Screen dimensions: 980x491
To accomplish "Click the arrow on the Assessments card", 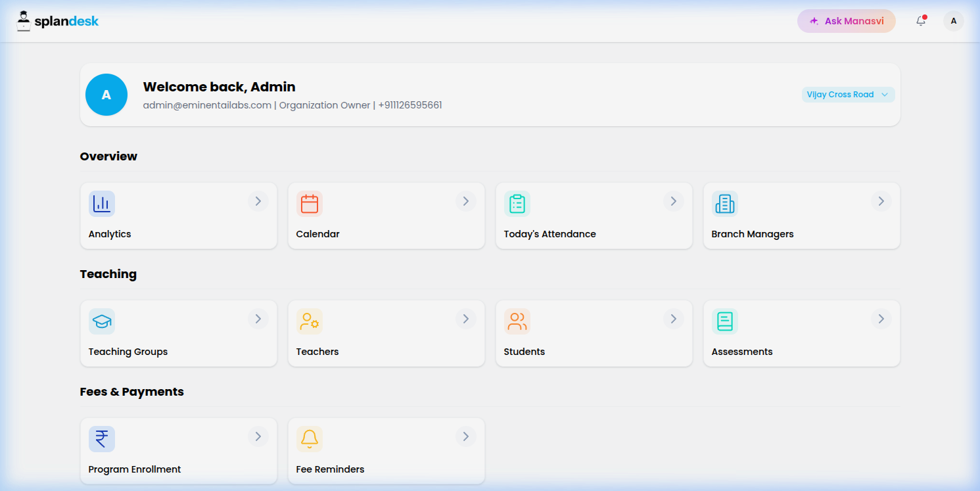I will (881, 319).
